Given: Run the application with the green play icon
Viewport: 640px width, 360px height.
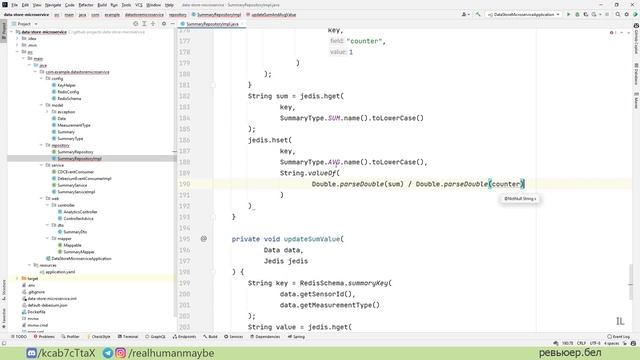Looking at the screenshot, I should (568, 14).
